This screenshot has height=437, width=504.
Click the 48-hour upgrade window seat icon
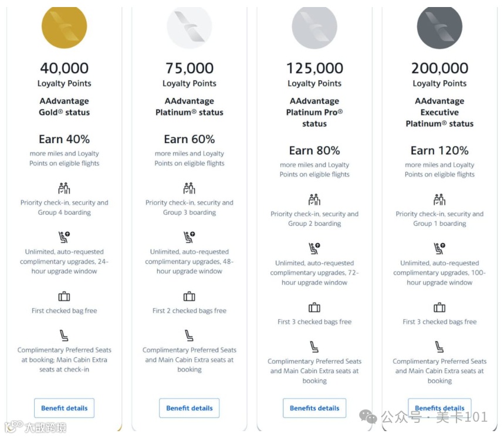[189, 238]
